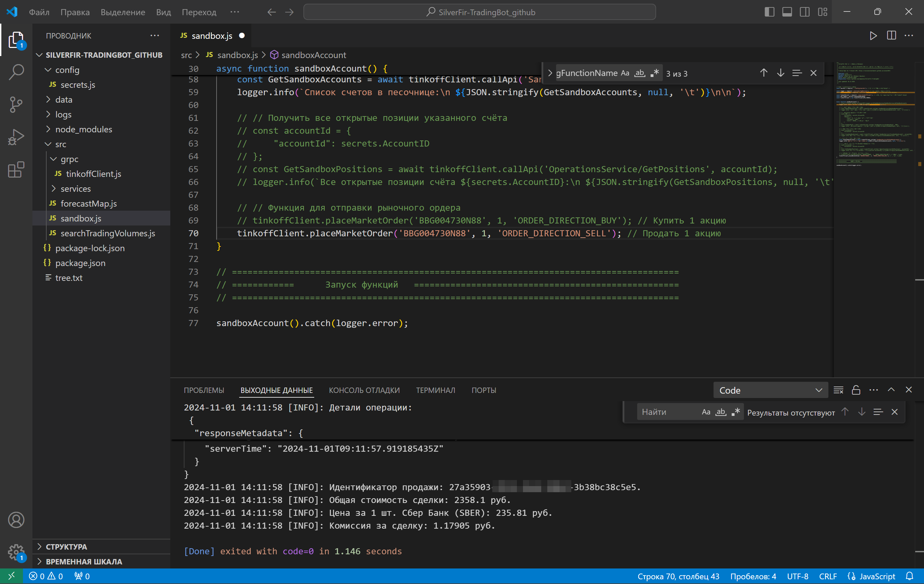Image resolution: width=924 pixels, height=584 pixels.
Task: Click next match arrow in find widget
Action: point(780,73)
